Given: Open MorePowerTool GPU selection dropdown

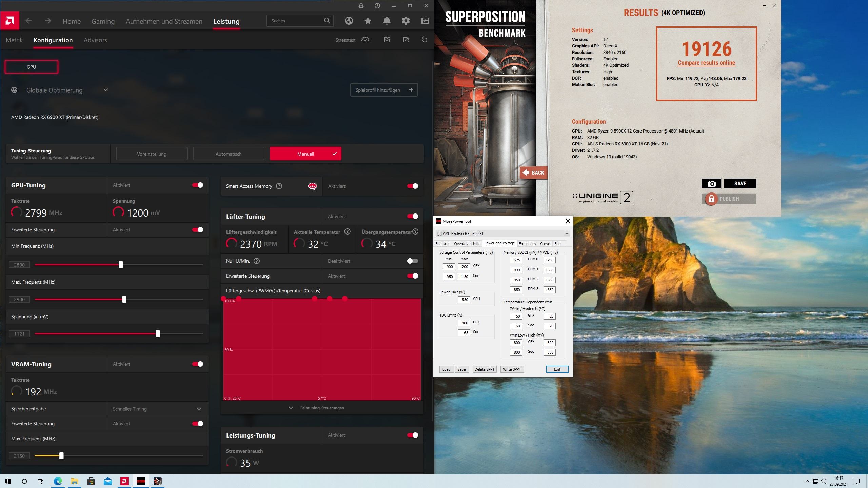Looking at the screenshot, I should pyautogui.click(x=503, y=233).
